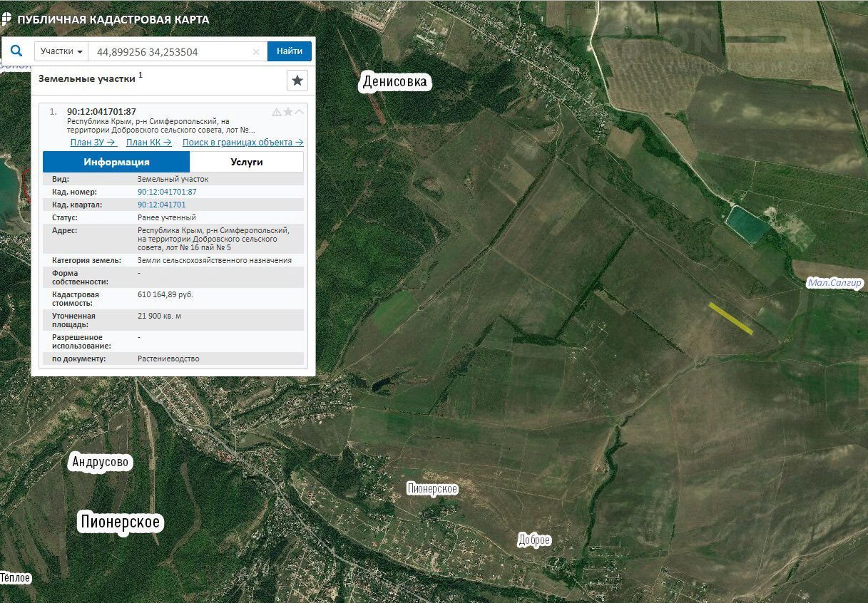
Task: Open cadastral number 90:12:041701:87 link
Action: tap(167, 192)
